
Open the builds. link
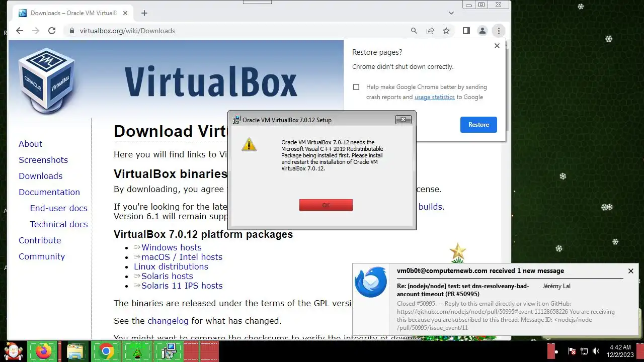pyautogui.click(x=431, y=207)
